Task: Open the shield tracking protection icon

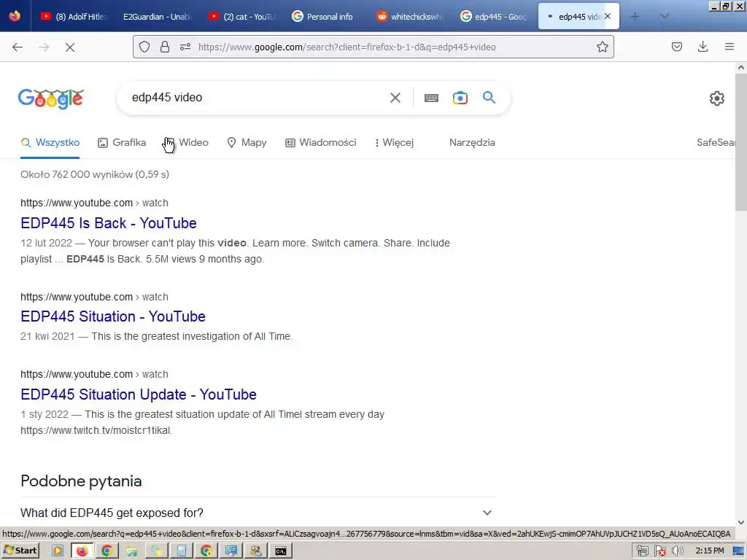Action: (x=144, y=47)
